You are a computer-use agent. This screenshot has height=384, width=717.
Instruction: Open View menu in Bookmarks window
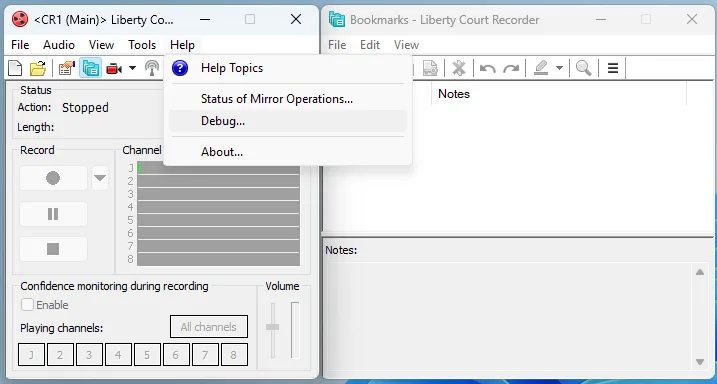tap(407, 45)
